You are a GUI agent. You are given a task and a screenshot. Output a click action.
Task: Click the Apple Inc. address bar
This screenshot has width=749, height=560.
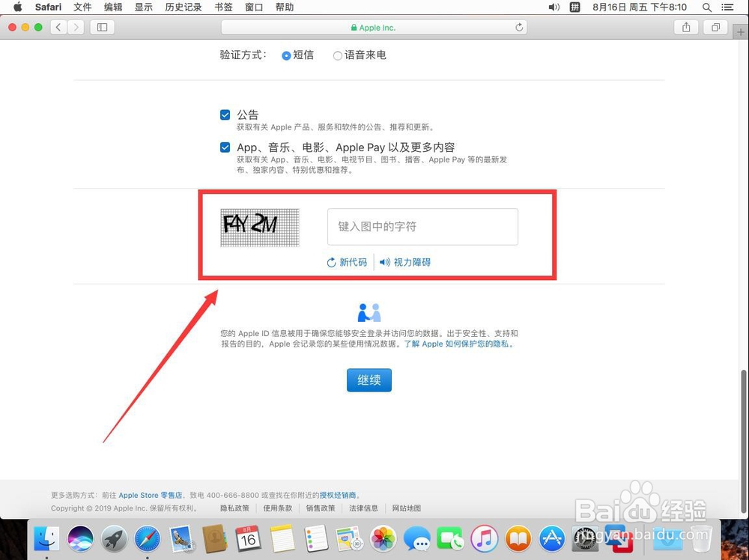pyautogui.click(x=374, y=27)
